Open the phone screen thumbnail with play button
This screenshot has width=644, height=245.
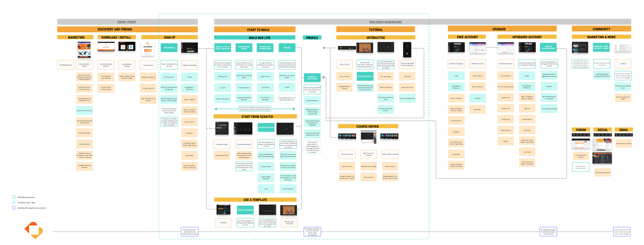pos(407,50)
